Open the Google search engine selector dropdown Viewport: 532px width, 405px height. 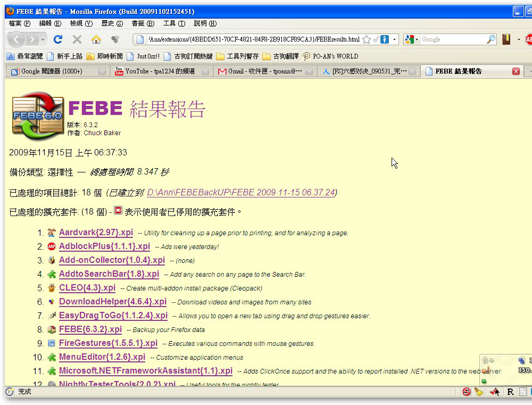point(411,39)
